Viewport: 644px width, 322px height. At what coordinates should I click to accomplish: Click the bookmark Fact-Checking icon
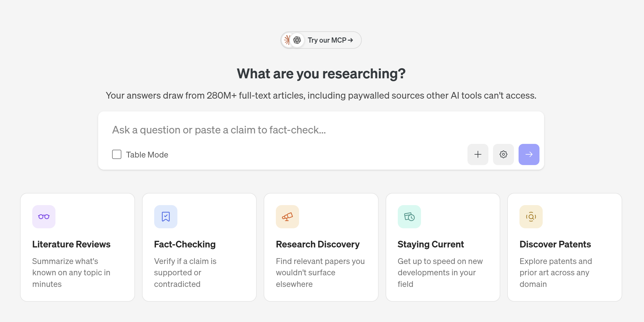click(x=166, y=217)
